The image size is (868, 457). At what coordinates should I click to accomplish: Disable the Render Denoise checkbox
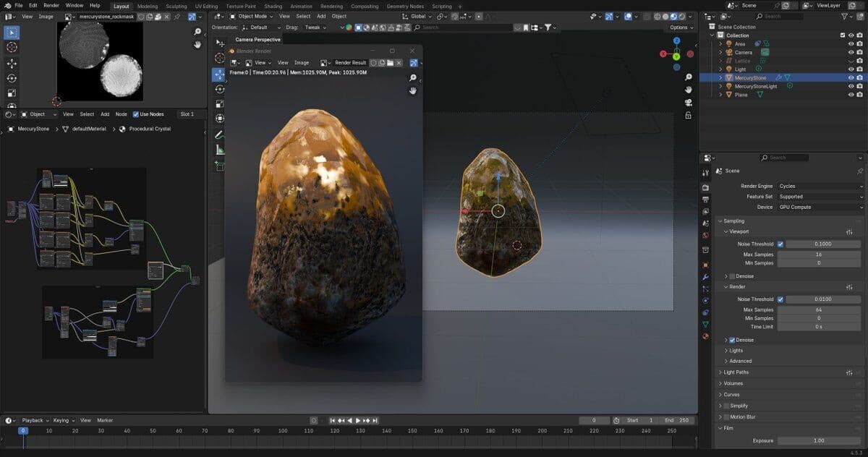(x=732, y=340)
